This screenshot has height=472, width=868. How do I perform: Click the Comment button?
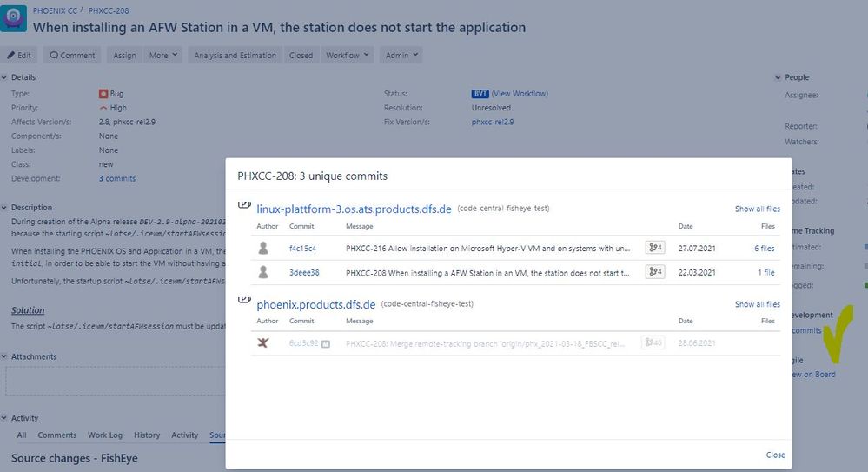tap(72, 55)
